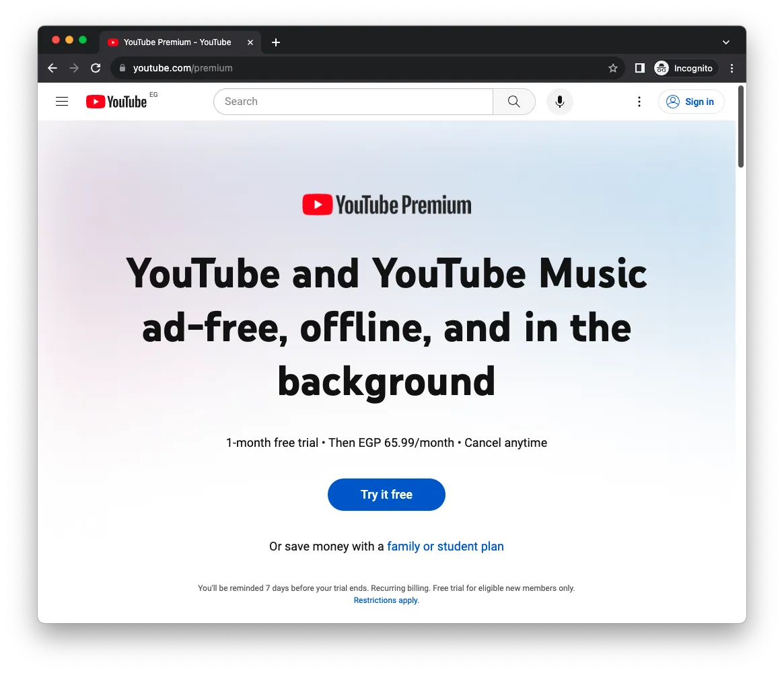Image resolution: width=784 pixels, height=673 pixels.
Task: Click the page vertical scrollbar
Action: pyautogui.click(x=741, y=127)
